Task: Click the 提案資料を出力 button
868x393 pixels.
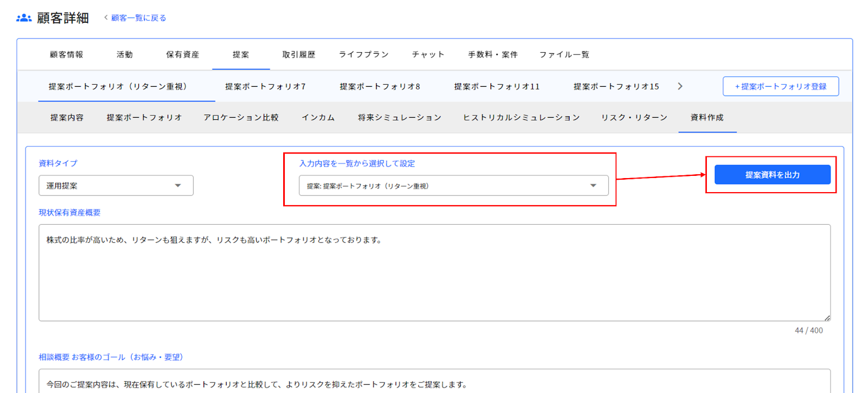Action: (x=773, y=175)
